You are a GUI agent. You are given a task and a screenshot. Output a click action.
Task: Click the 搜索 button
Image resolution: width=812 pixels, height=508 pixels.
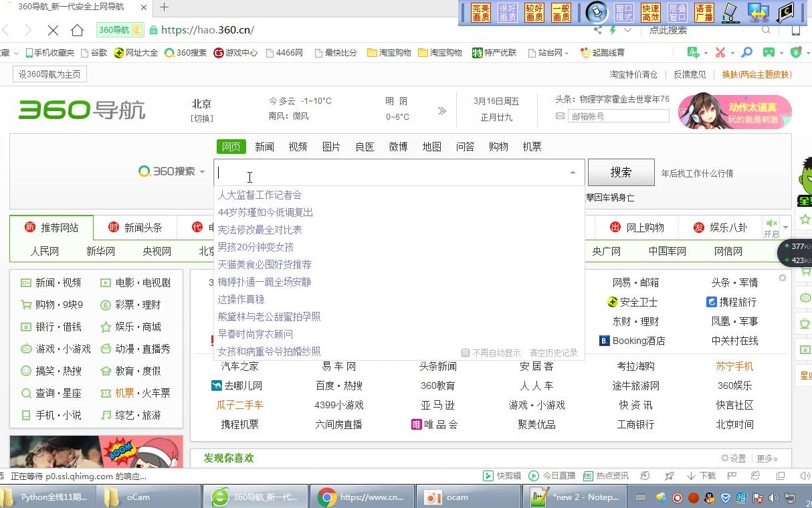click(621, 172)
